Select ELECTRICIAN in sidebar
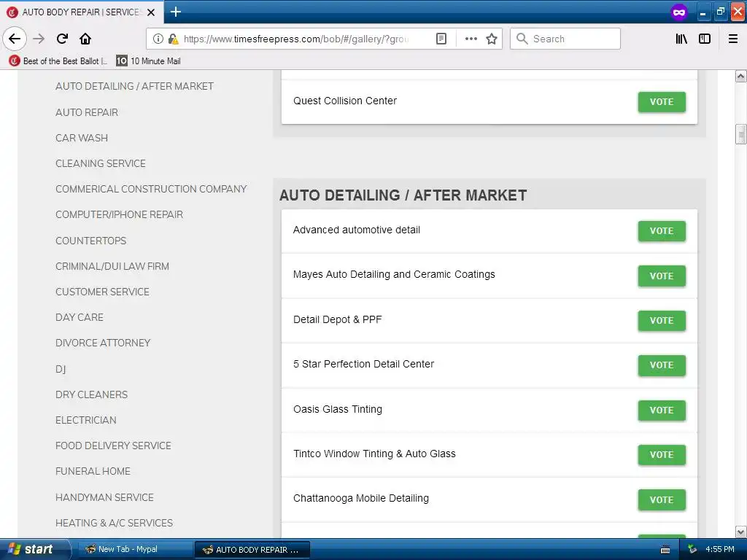747x560 pixels. (86, 420)
